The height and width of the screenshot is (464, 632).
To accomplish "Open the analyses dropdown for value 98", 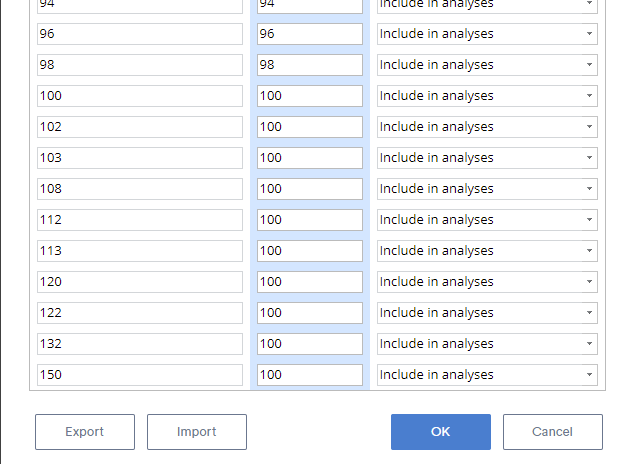I will (487, 65).
